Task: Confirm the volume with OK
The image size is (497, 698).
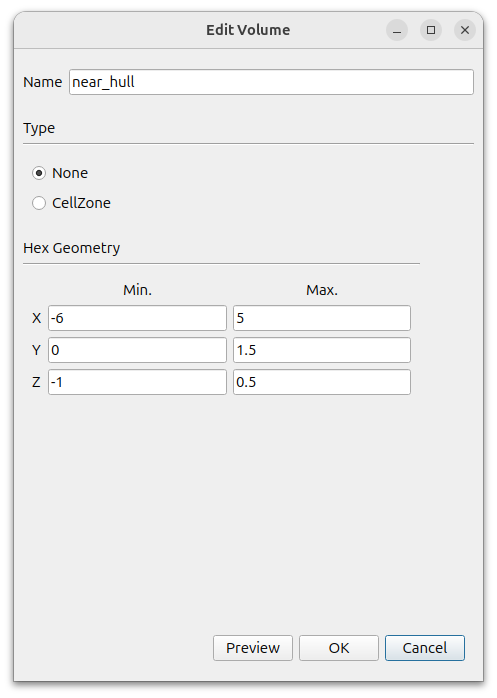Action: [339, 648]
